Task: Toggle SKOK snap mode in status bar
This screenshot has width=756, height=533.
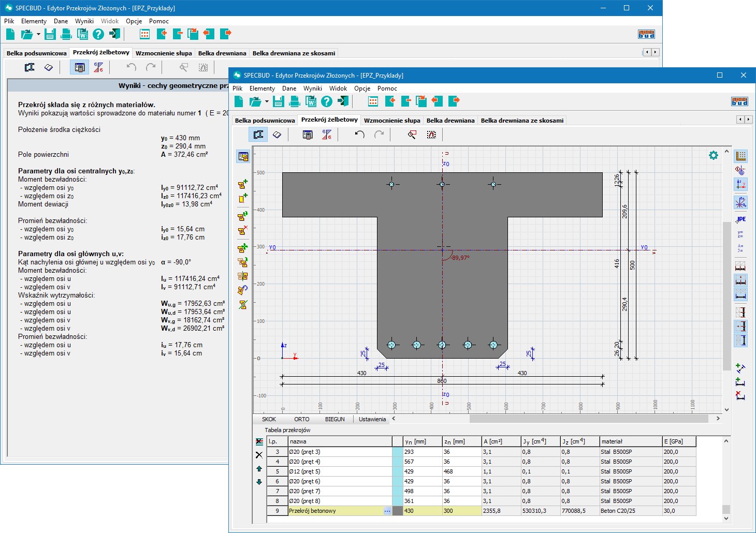Action: coord(269,419)
